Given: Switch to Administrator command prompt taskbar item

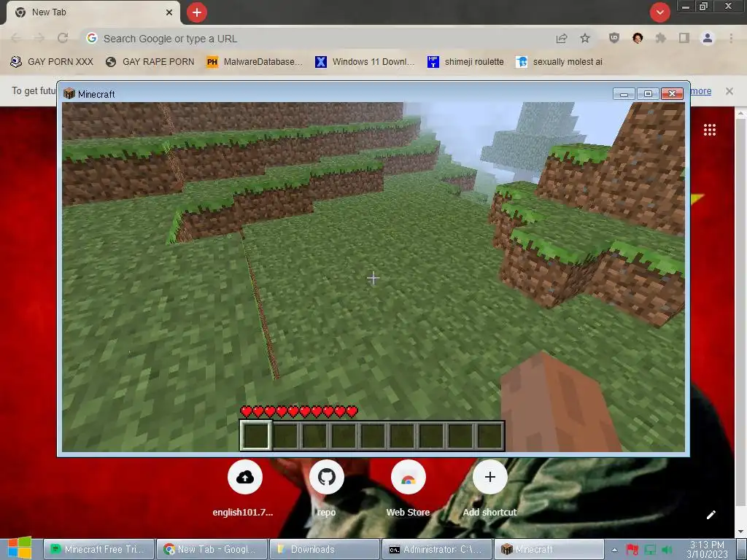Looking at the screenshot, I should 438,549.
